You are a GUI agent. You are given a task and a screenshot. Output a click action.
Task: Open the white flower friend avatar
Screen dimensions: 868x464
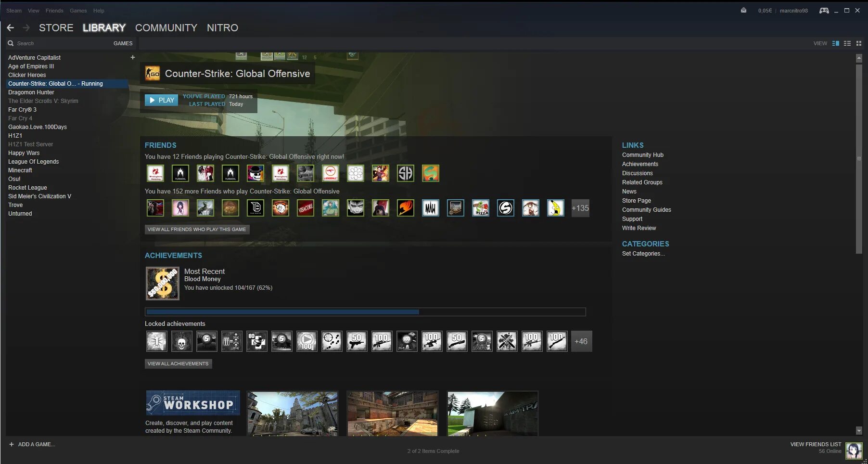pos(356,173)
